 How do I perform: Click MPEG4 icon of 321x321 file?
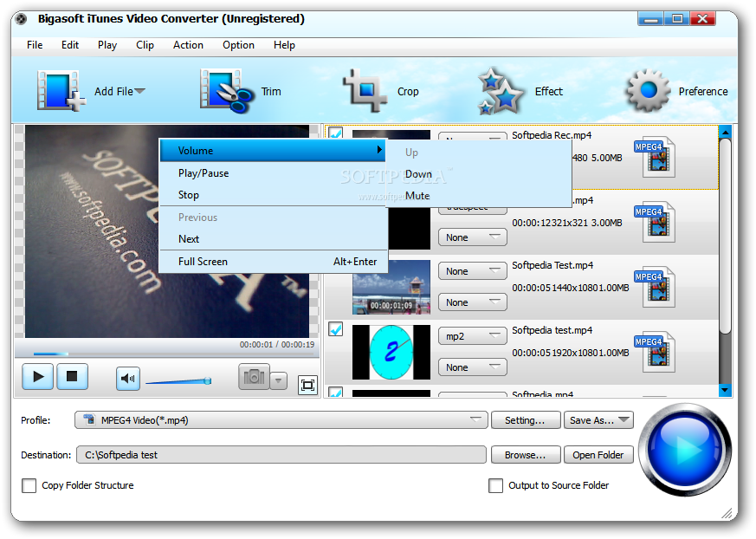(655, 223)
